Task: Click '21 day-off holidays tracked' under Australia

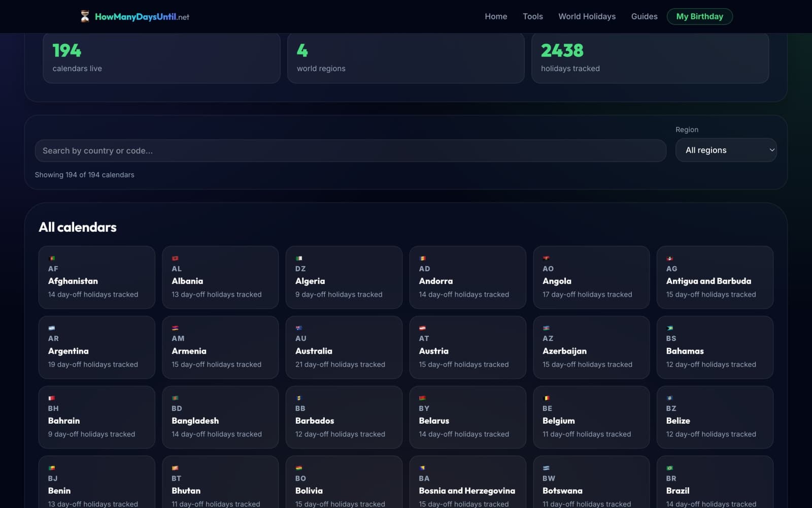Action: pos(340,364)
